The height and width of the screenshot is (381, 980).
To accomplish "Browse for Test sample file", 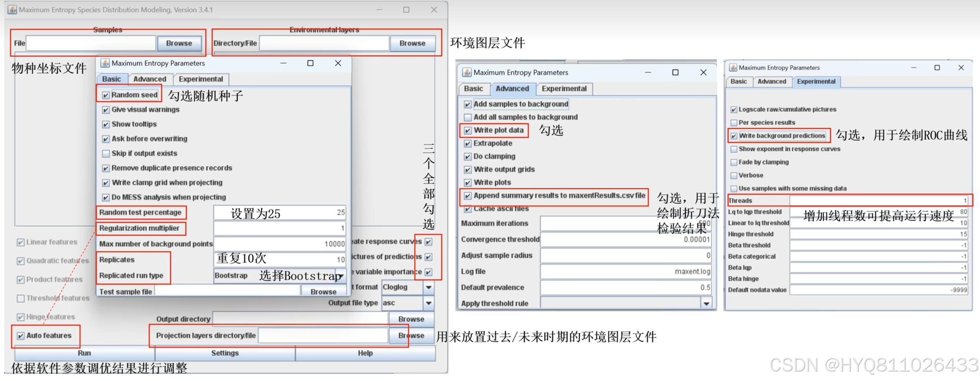I will pyautogui.click(x=323, y=291).
